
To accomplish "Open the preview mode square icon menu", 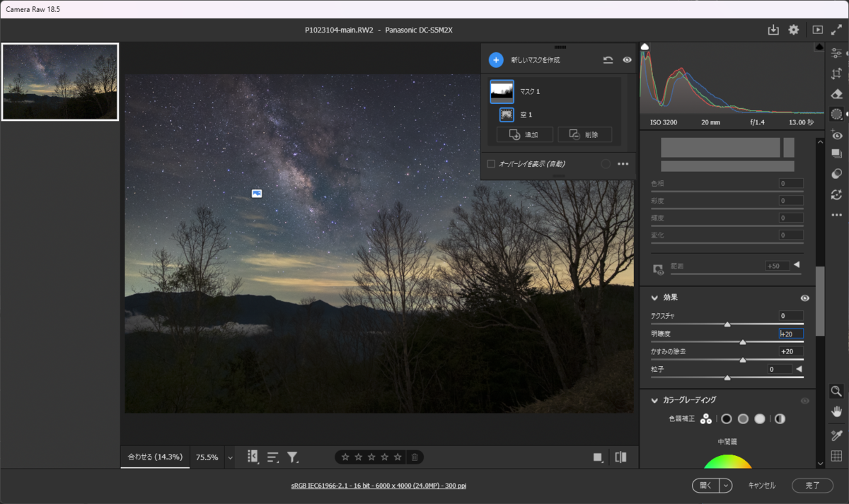I will (x=599, y=457).
